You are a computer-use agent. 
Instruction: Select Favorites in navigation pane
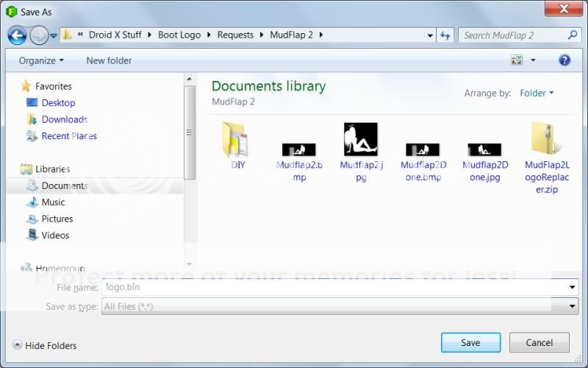pyautogui.click(x=53, y=86)
